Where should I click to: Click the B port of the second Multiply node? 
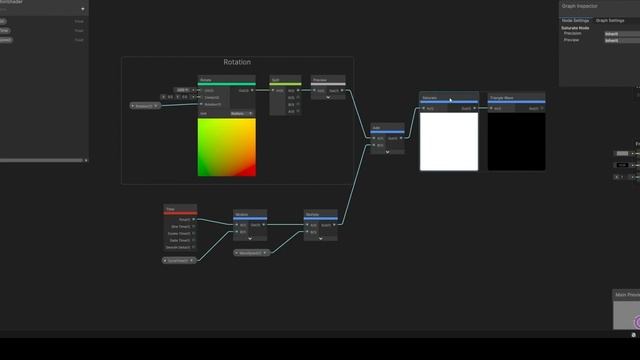[307, 231]
